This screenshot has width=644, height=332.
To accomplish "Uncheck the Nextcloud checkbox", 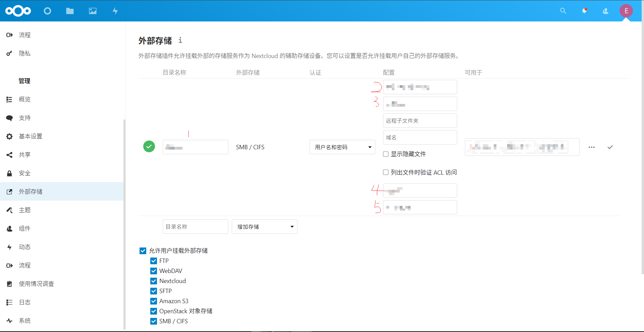I will coord(154,281).
